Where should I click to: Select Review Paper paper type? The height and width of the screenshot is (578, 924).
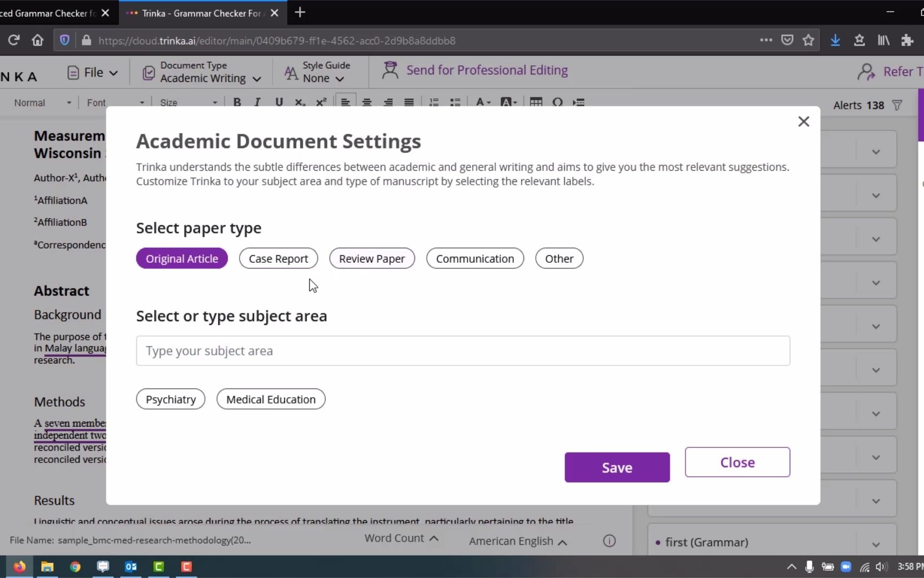372,258
